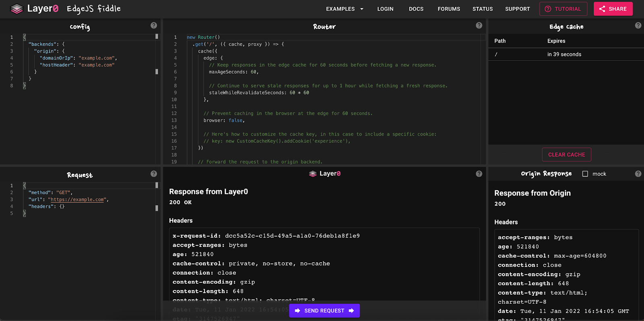
Task: Click the x-request-id header value
Action: (x=292, y=236)
